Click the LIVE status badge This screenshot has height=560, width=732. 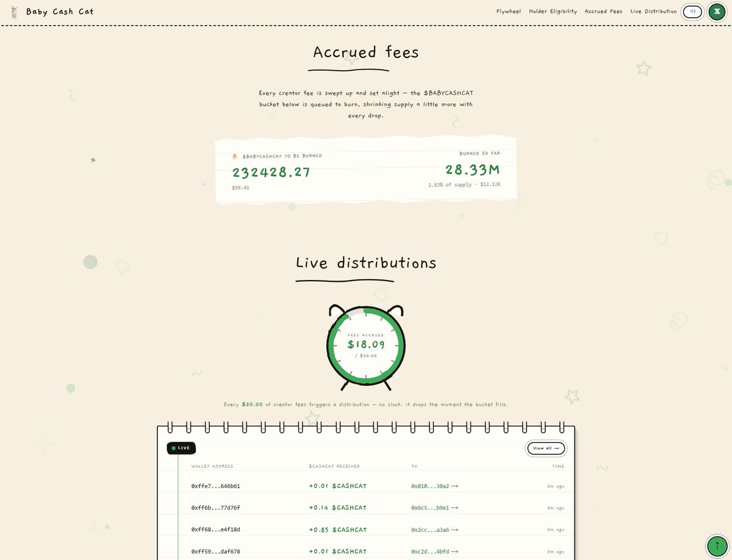coord(181,448)
